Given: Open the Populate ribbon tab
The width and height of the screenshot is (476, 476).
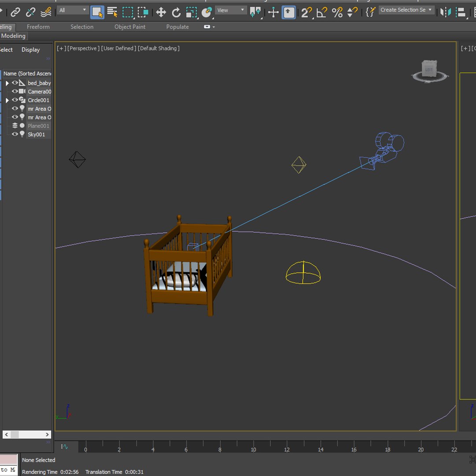Looking at the screenshot, I should [x=178, y=27].
